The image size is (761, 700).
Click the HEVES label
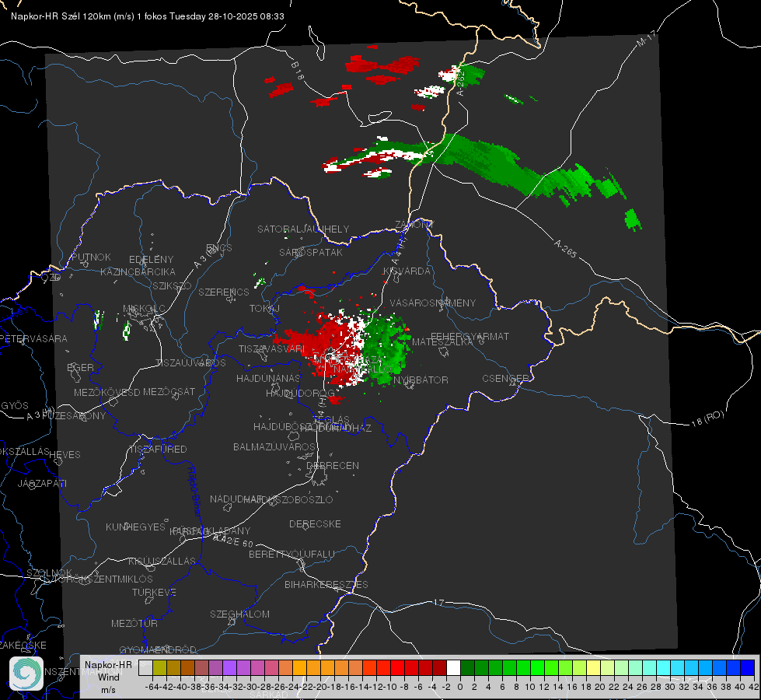pos(65,455)
